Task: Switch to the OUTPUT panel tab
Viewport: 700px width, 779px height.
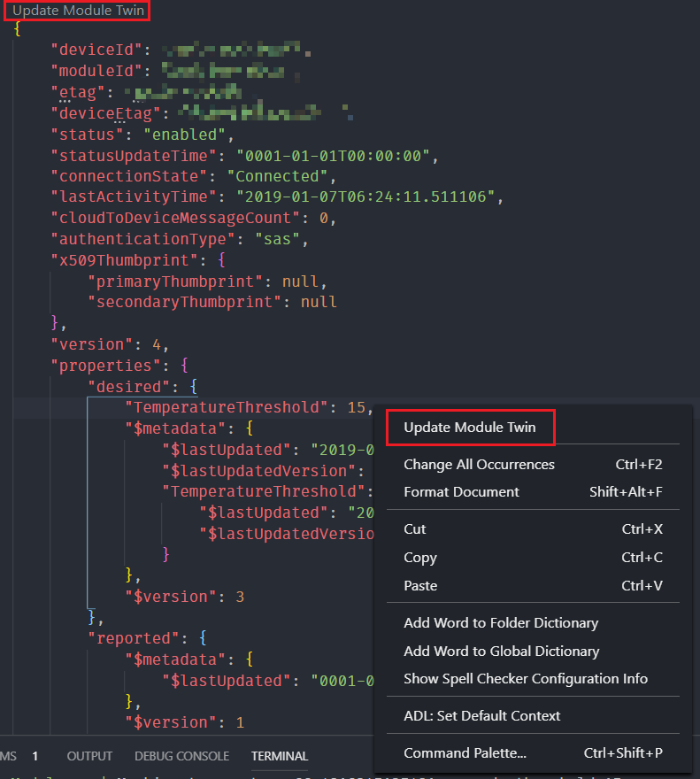Action: [x=89, y=756]
